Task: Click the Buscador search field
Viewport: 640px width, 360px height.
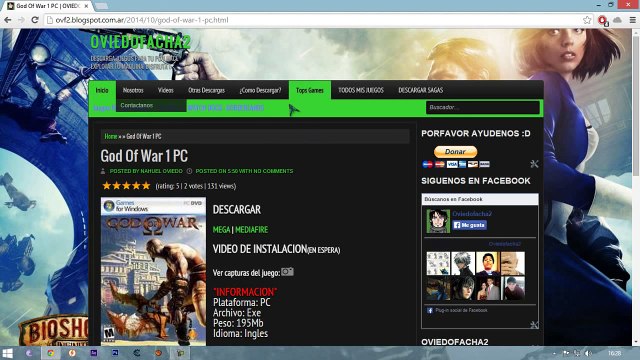Action: (x=482, y=107)
